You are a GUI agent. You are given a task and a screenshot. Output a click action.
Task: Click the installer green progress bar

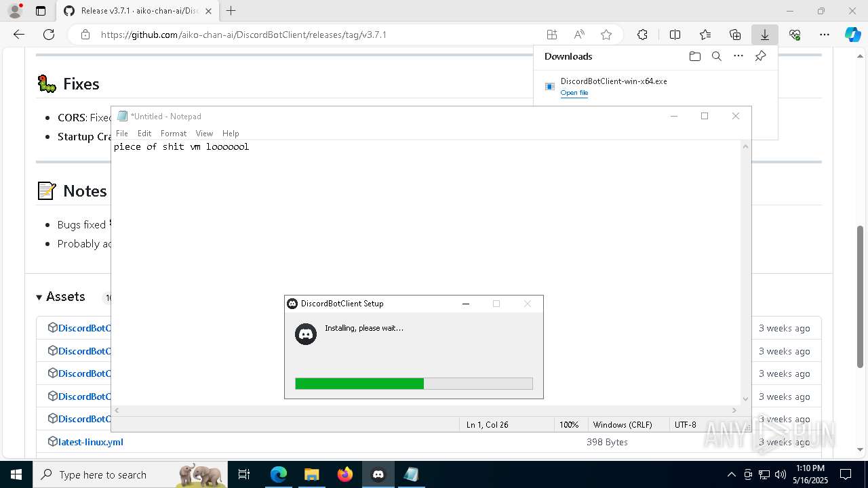359,384
